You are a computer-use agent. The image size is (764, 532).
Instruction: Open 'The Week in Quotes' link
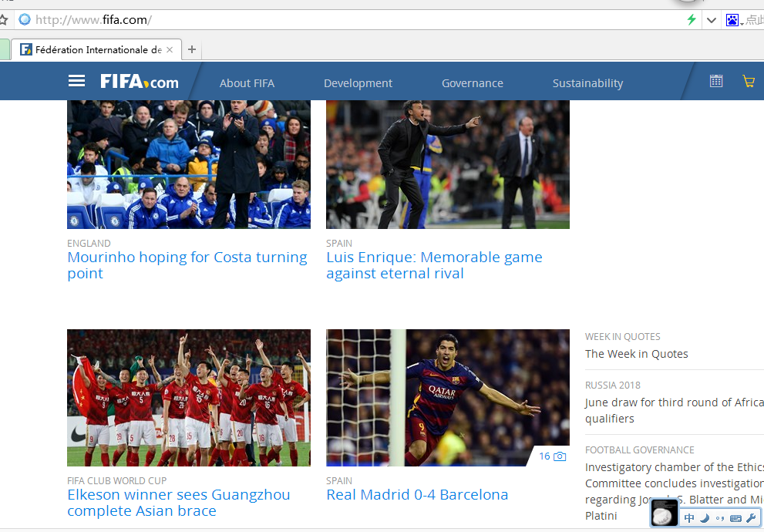636,354
